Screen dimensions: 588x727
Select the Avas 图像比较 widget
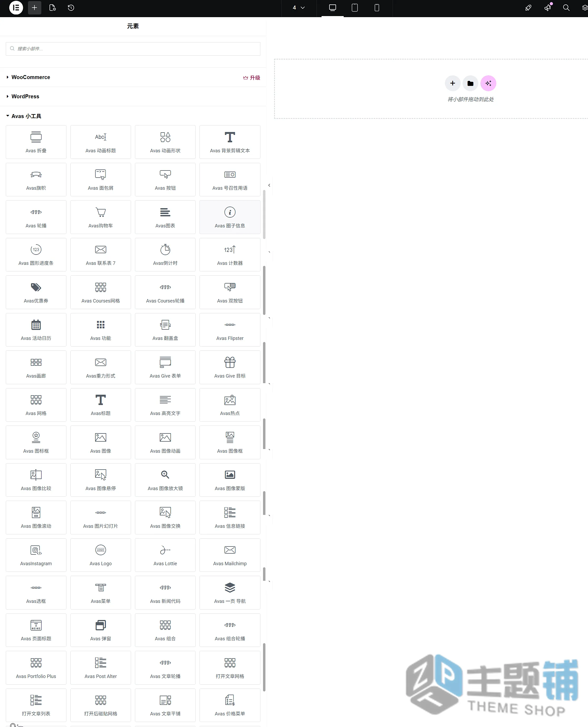coord(36,480)
